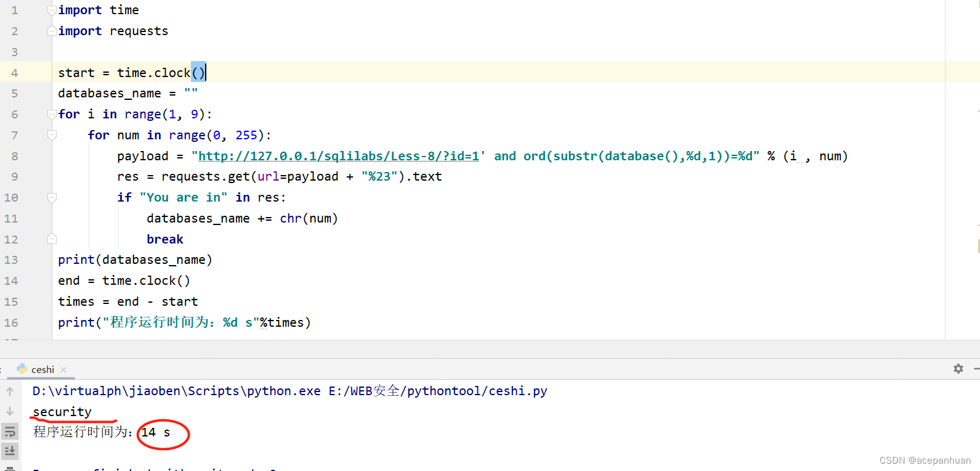Collapse the if block on line 10
This screenshot has height=471, width=980.
52,197
